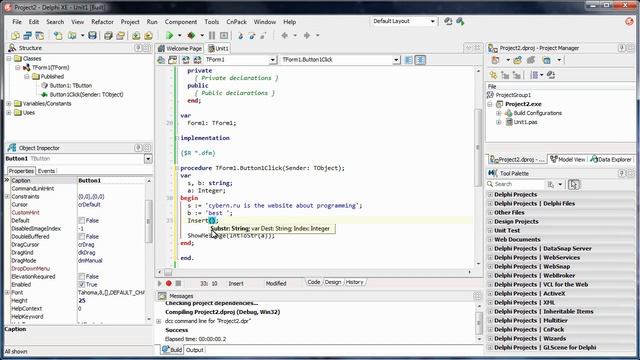Click Project Manager add-file icon
This screenshot has width=640, height=360.
click(x=518, y=60)
